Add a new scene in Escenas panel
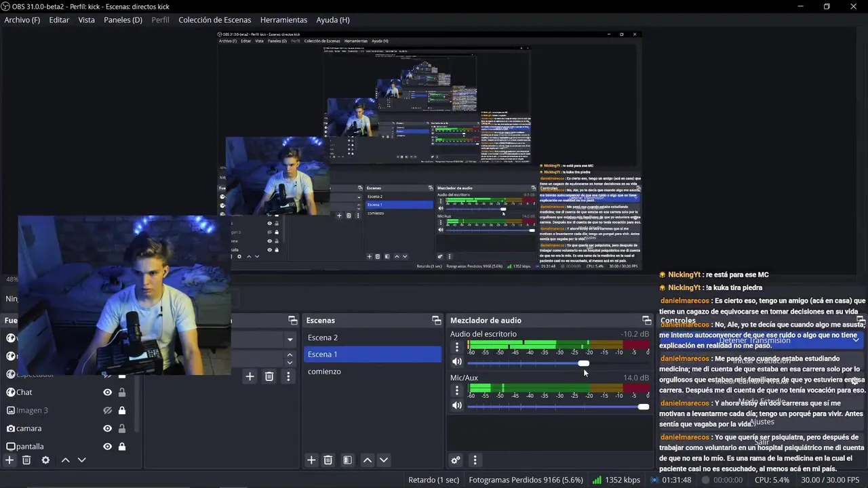 (x=311, y=460)
